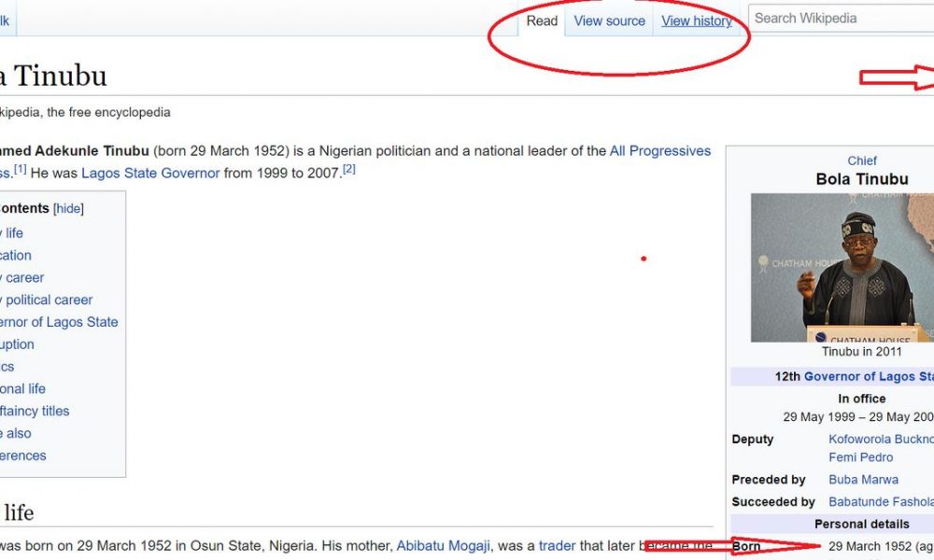The height and width of the screenshot is (560, 934).
Task: Open the All Progressives link in intro
Action: [x=659, y=150]
